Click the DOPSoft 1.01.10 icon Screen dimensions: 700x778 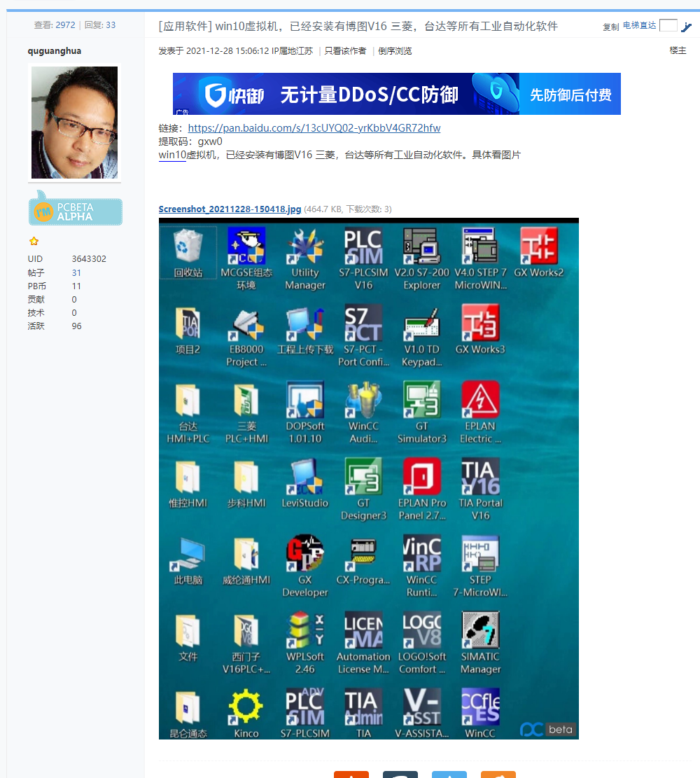(304, 401)
